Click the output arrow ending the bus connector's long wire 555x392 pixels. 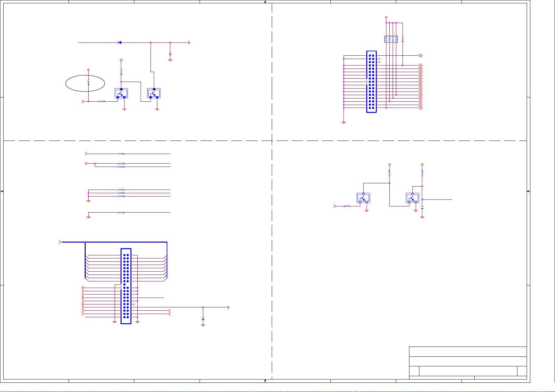point(228,307)
